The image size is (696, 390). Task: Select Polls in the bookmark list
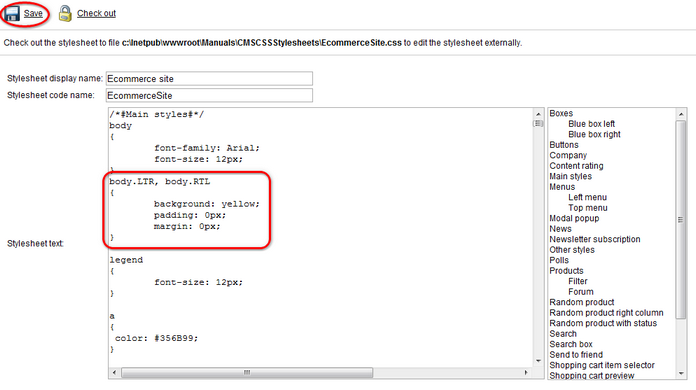coord(559,260)
